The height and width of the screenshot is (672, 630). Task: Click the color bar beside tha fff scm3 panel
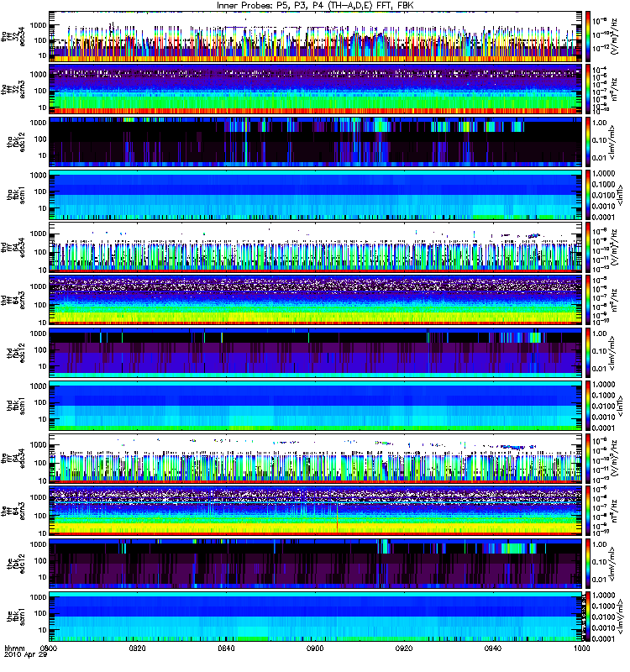point(588,90)
